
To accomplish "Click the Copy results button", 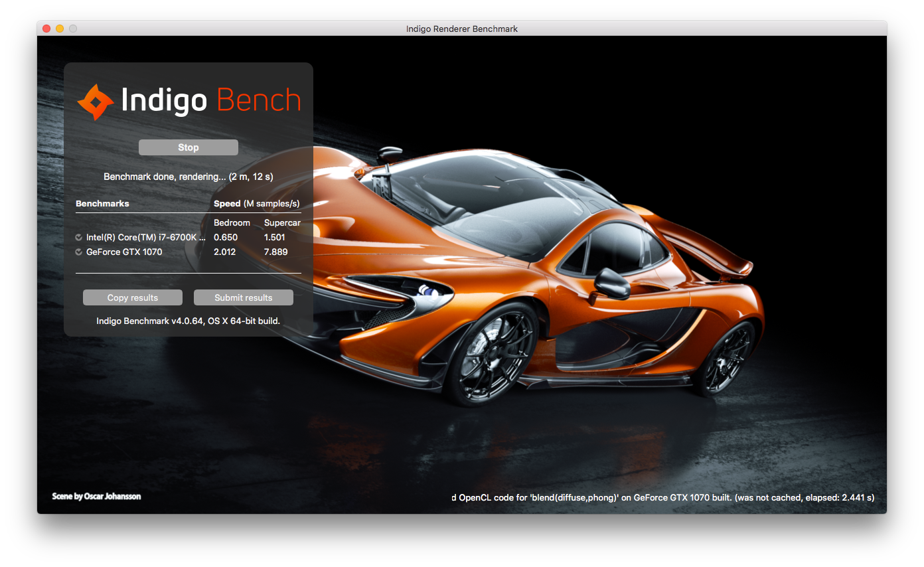I will (133, 297).
